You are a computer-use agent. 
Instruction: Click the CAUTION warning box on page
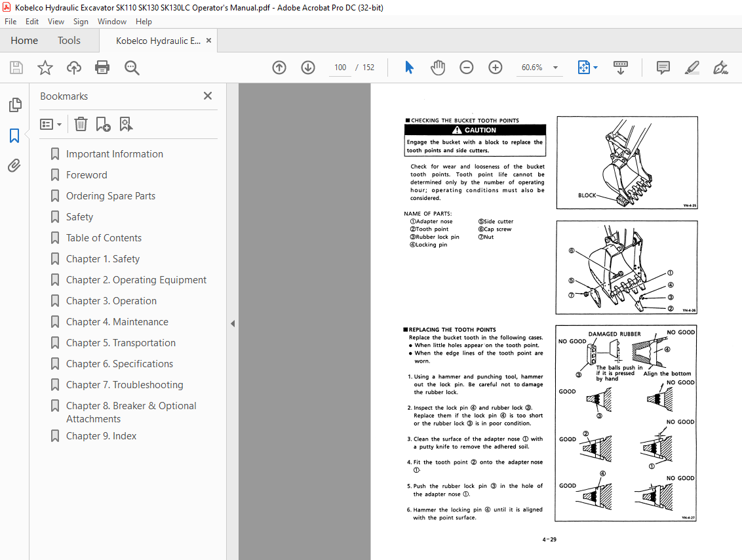[476, 140]
